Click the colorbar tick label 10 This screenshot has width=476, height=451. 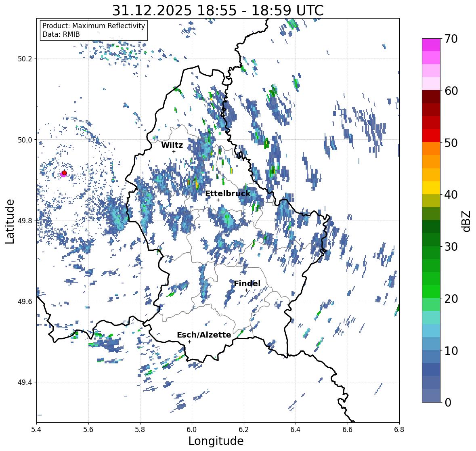[x=451, y=350]
